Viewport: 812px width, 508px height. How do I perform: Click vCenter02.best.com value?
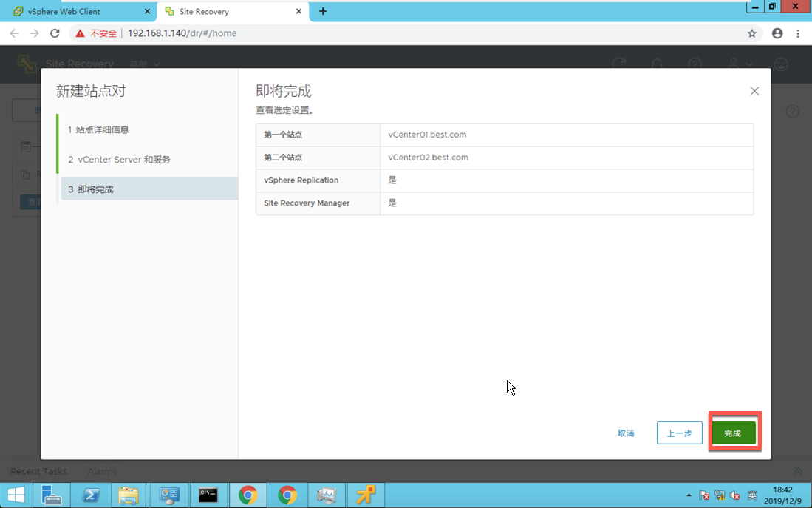(x=429, y=157)
